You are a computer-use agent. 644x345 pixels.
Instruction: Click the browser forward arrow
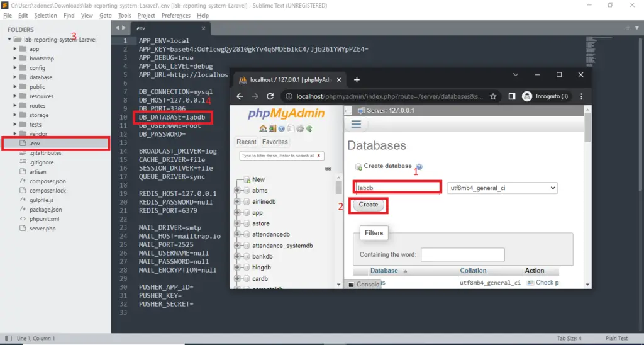pos(255,96)
